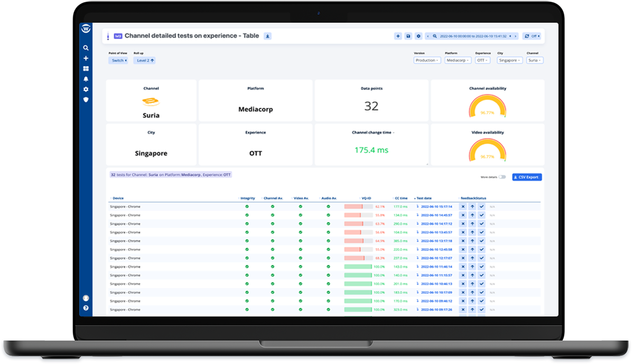Export results with CSV Export button

point(527,177)
